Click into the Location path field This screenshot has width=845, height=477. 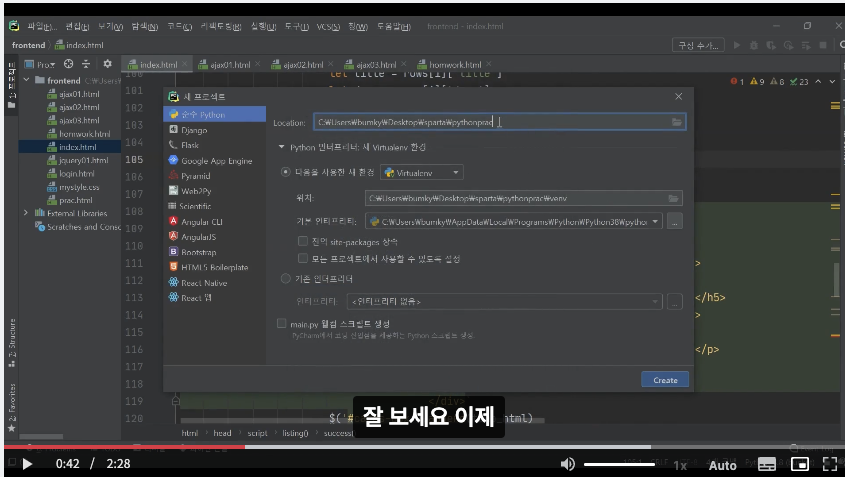click(499, 122)
